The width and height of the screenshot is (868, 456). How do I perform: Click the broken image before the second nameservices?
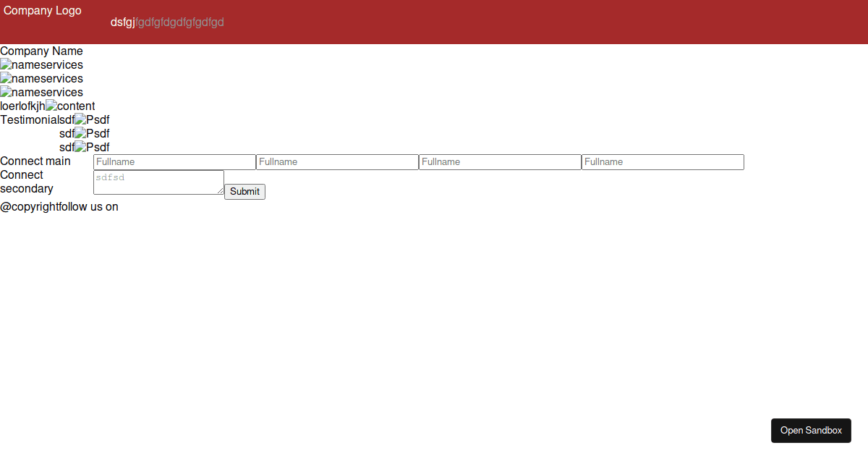pyautogui.click(x=6, y=78)
